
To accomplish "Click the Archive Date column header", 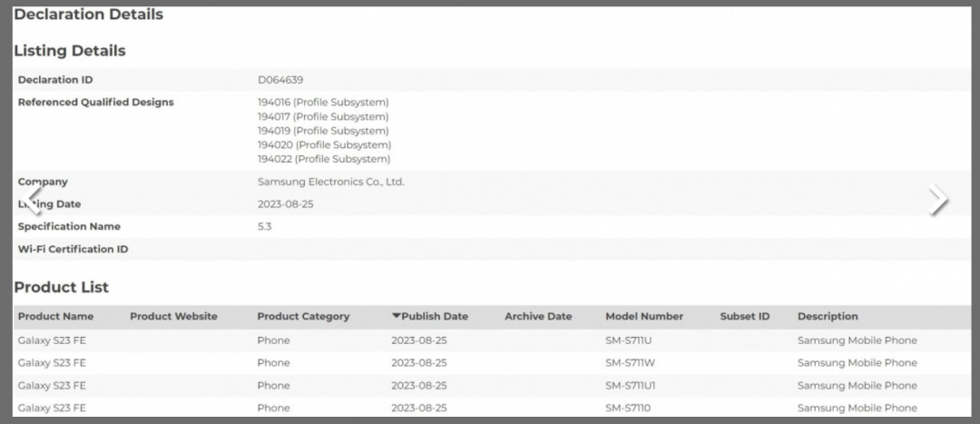I will (x=538, y=316).
